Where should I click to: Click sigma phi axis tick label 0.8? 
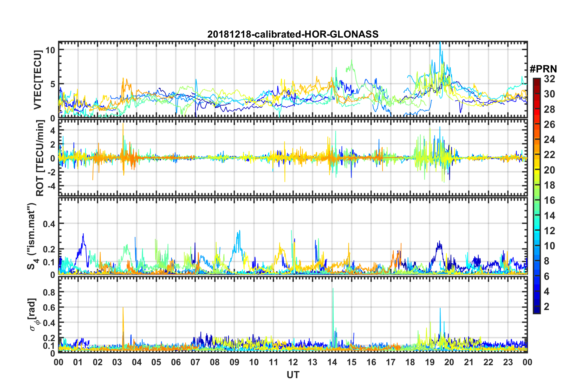point(49,292)
